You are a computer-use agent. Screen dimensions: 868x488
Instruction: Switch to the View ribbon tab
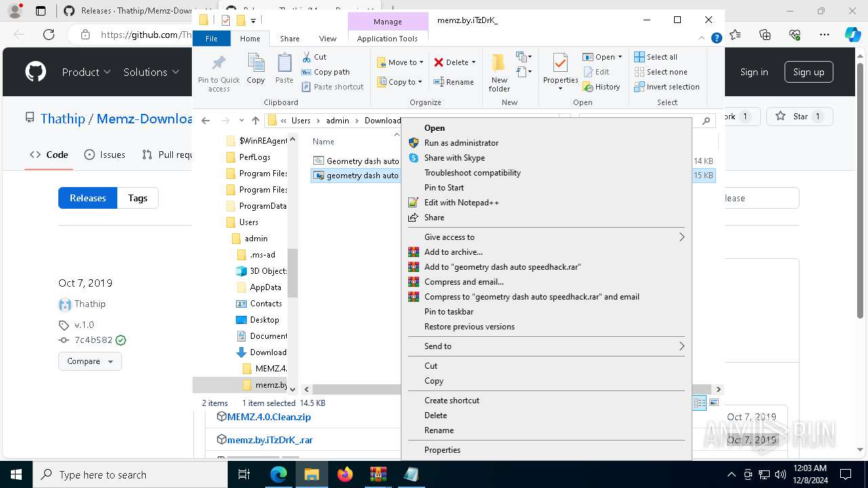tap(328, 39)
